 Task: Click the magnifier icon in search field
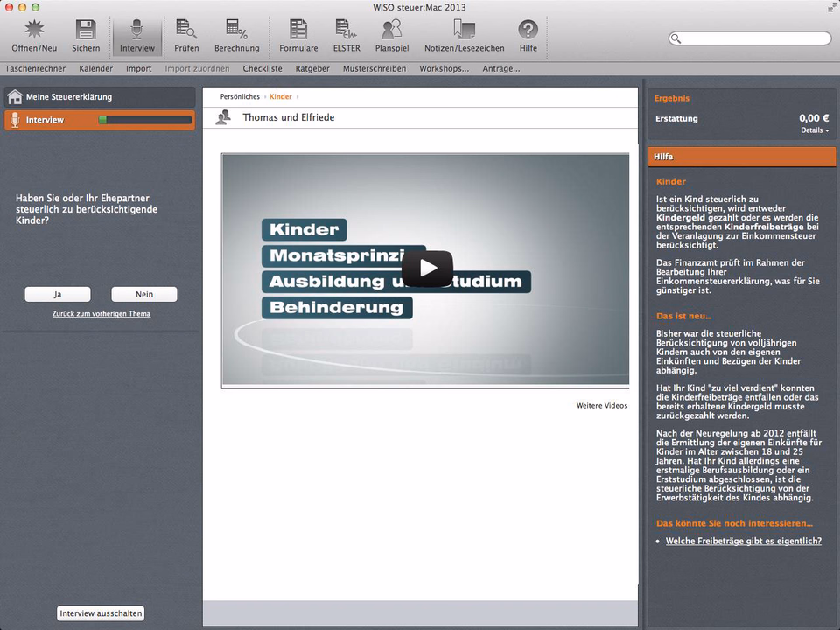pos(676,38)
